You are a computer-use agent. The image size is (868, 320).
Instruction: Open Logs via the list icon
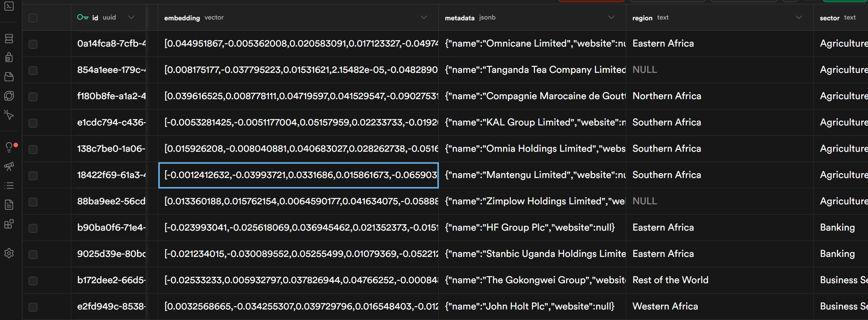coord(9,186)
